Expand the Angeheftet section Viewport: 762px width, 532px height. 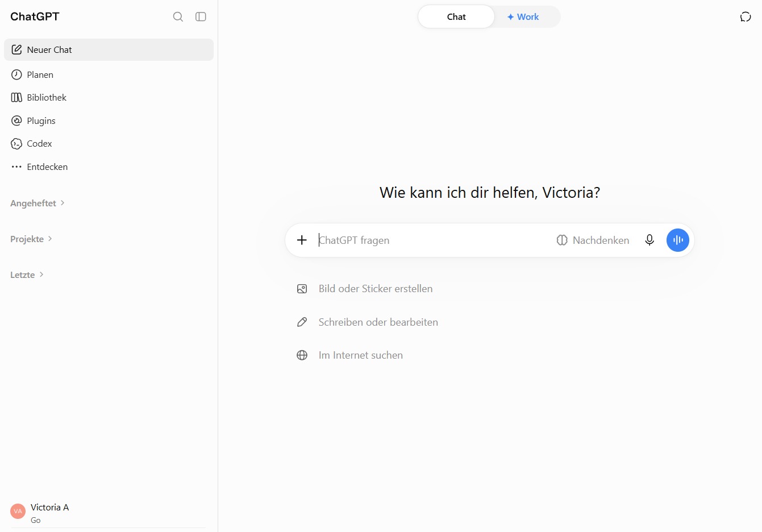(x=38, y=203)
